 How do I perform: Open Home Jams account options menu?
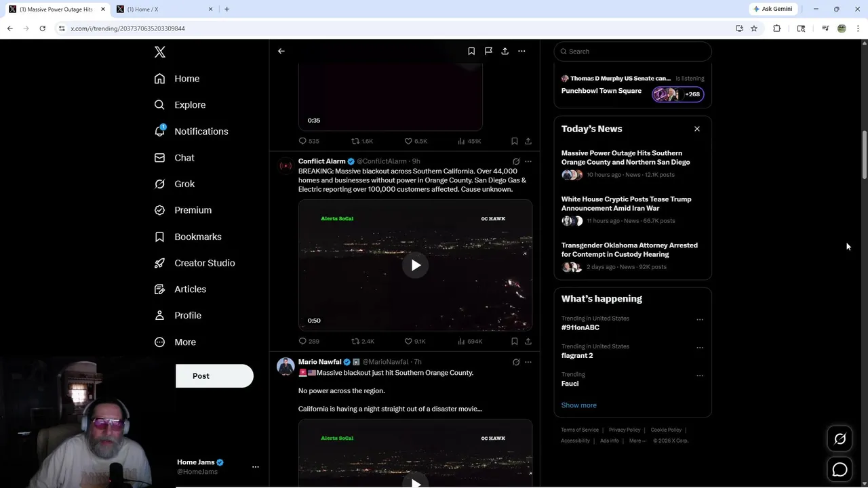256,467
